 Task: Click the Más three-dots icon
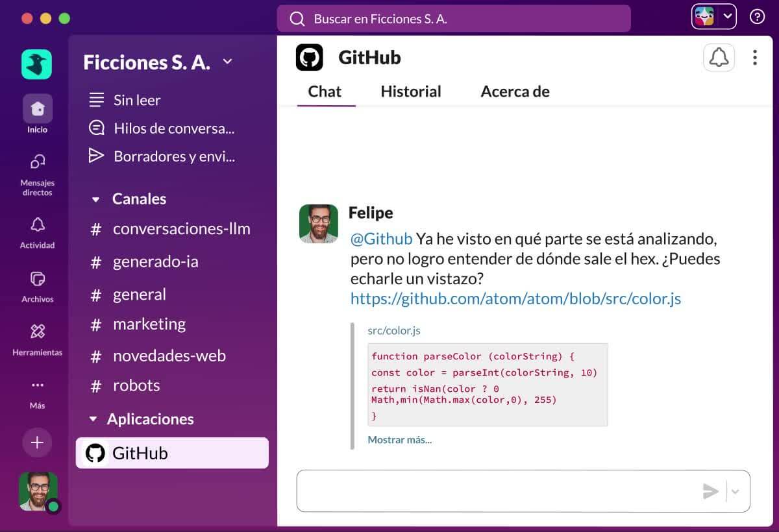pos(38,385)
